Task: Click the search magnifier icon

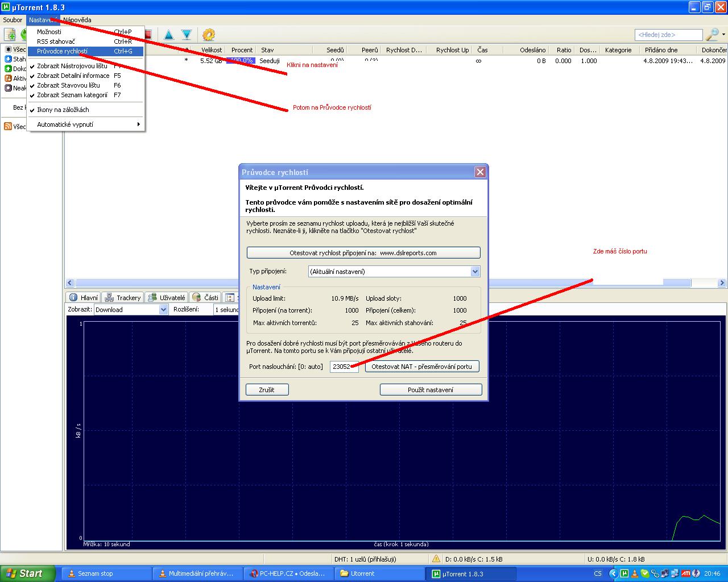Action: pos(712,35)
